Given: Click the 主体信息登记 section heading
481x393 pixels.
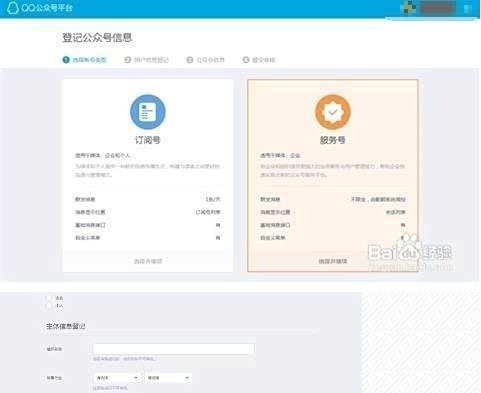Looking at the screenshot, I should pos(66,326).
